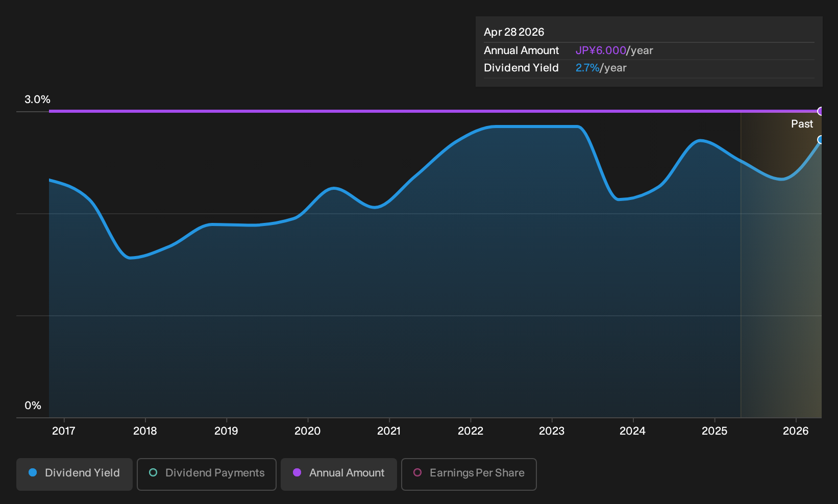Click the 0% y-axis label
Viewport: 838px width, 504px height.
click(x=33, y=406)
